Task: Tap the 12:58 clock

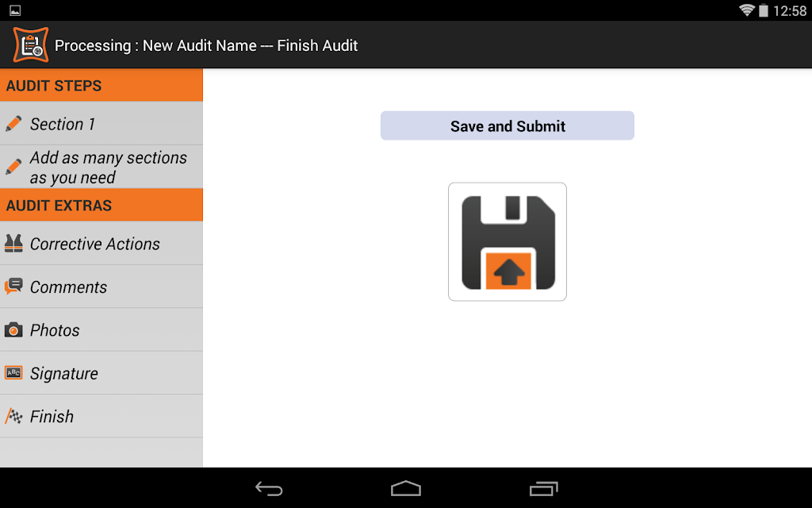Action: tap(790, 11)
